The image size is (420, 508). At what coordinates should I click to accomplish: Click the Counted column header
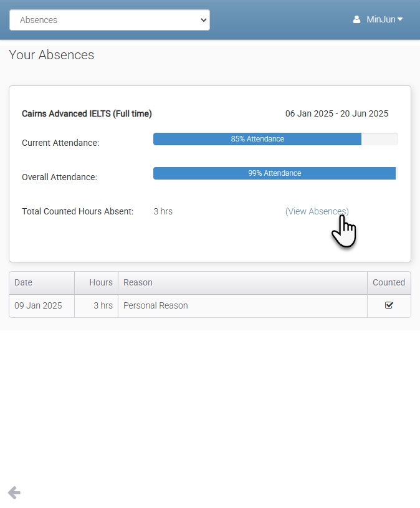[389, 282]
